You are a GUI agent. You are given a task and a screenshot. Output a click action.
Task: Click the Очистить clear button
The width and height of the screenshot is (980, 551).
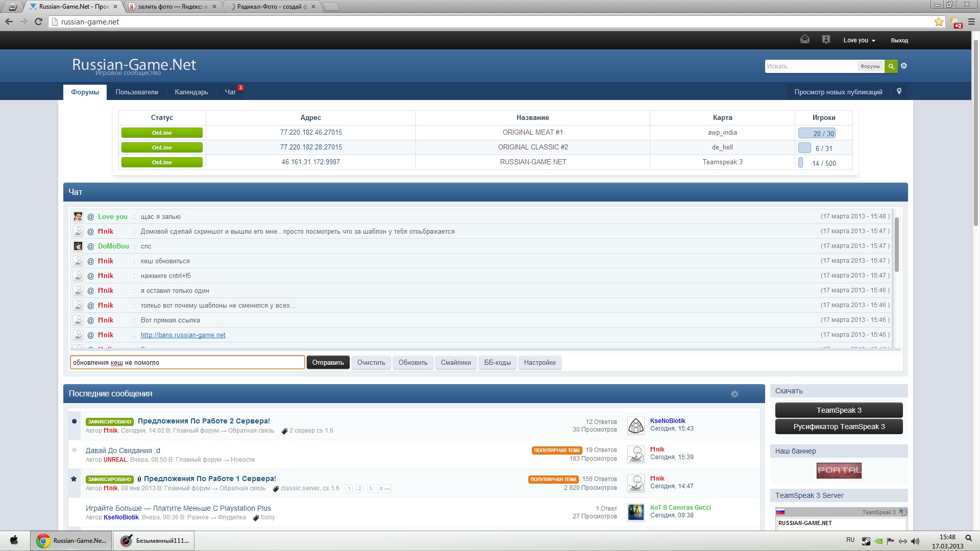pos(371,363)
